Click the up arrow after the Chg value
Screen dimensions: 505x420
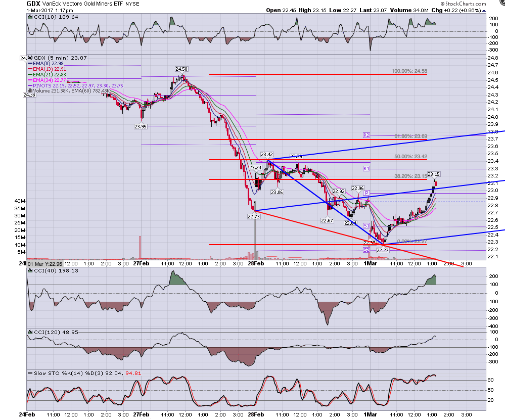(483, 10)
